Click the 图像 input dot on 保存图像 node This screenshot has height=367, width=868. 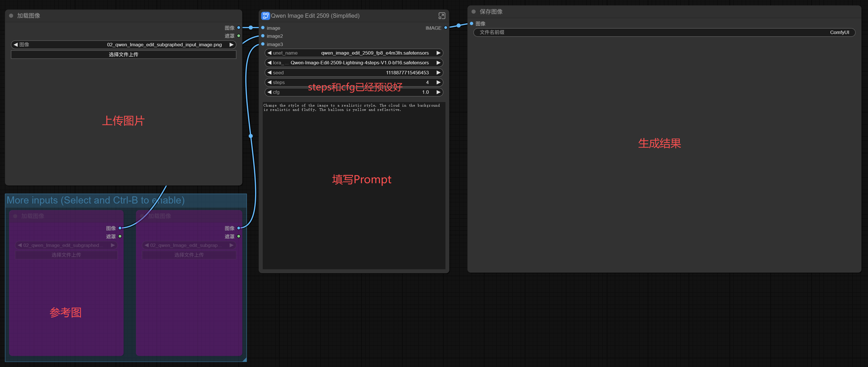point(471,24)
